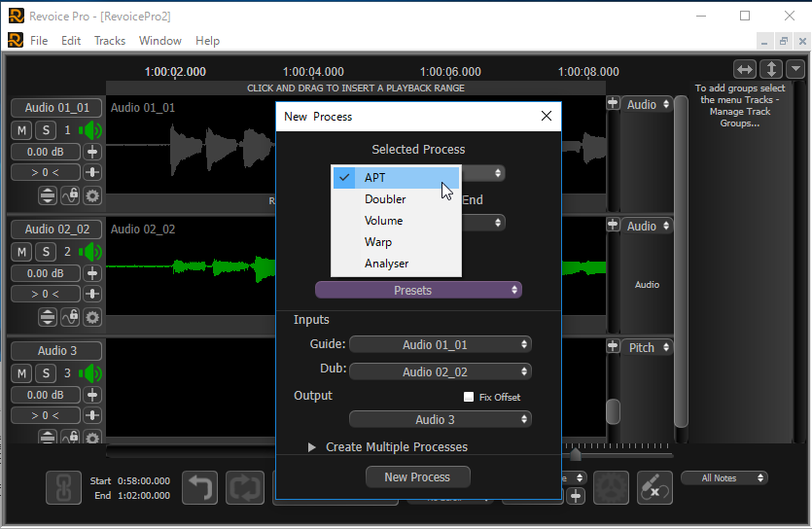Open Guide dropdown showing Audio 01_01
Viewport: 812px width, 529px height.
coord(441,345)
